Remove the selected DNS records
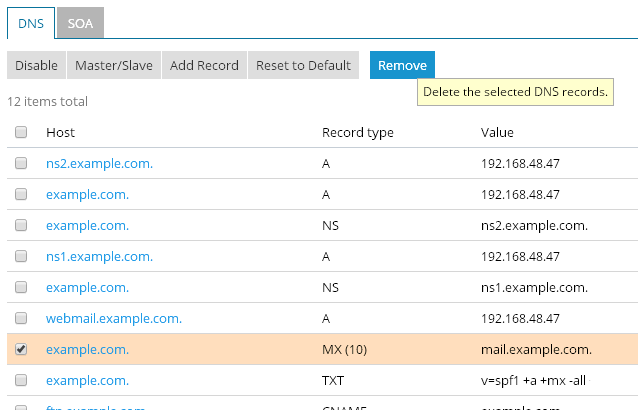638x410 pixels. tap(402, 65)
